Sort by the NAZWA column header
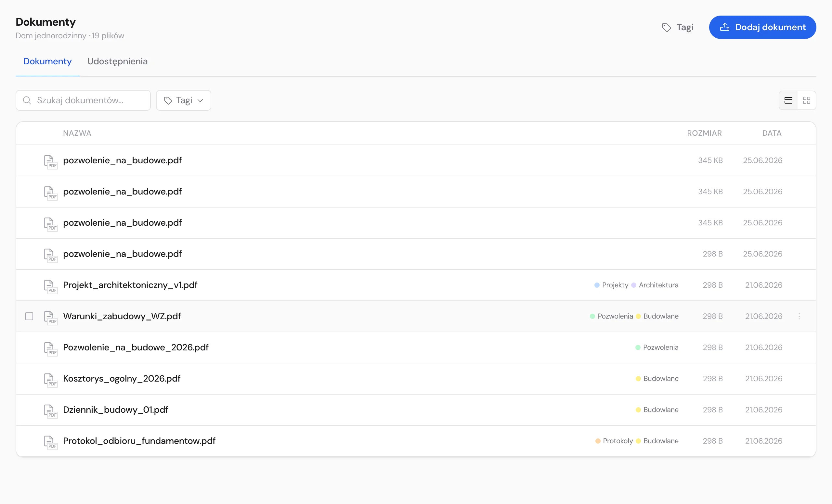This screenshot has height=504, width=832. coord(77,133)
